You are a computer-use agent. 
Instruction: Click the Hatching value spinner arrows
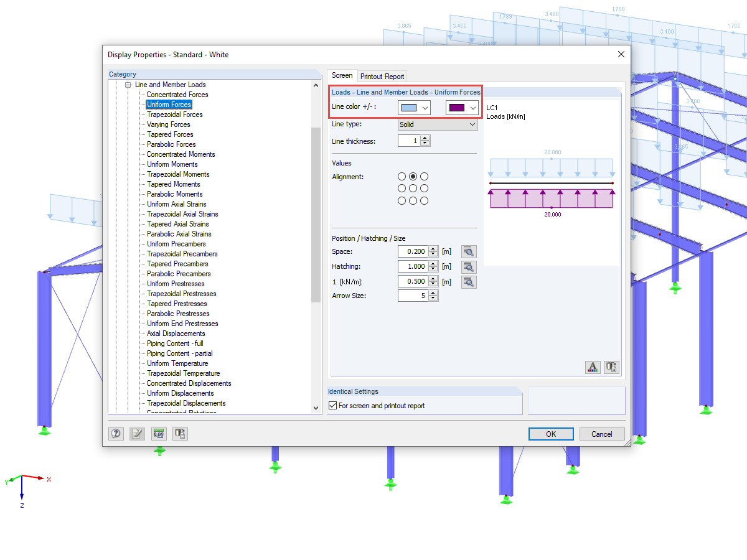[x=434, y=266]
